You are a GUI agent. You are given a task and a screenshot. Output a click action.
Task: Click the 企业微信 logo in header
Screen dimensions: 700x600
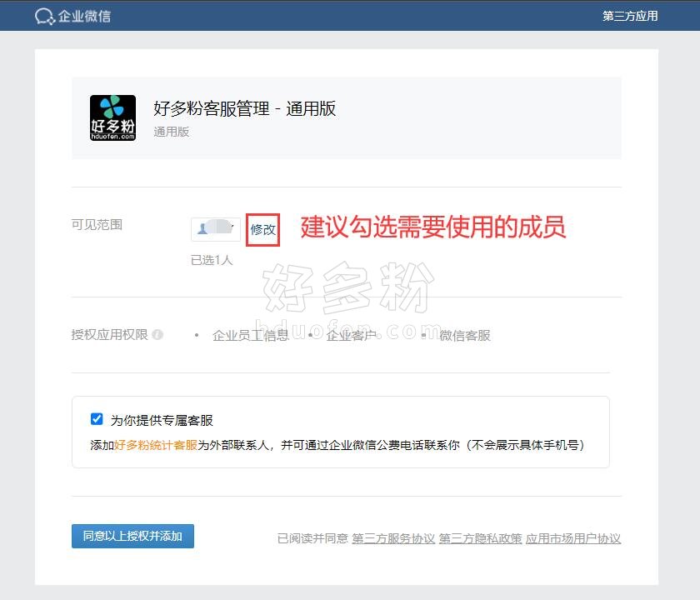[x=72, y=16]
